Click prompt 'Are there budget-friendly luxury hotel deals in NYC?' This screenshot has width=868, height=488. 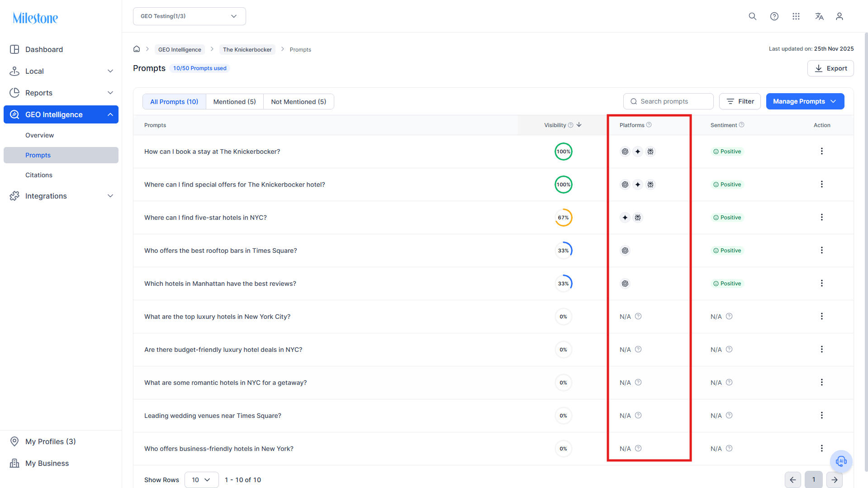[x=223, y=350]
